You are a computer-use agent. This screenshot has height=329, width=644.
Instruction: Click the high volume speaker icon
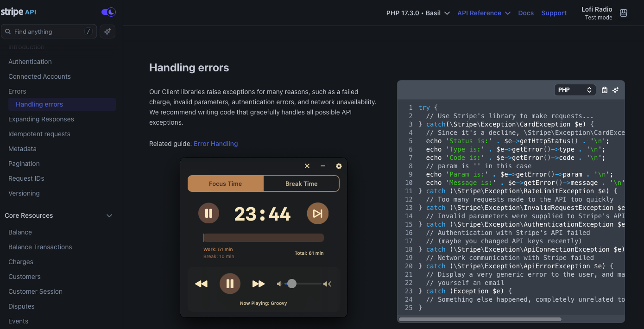click(328, 284)
